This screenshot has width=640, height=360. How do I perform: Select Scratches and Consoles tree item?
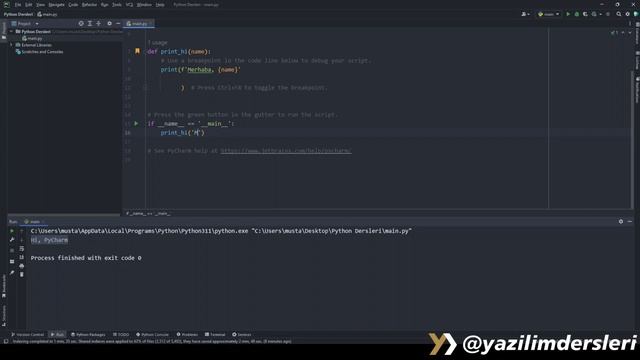(x=39, y=52)
